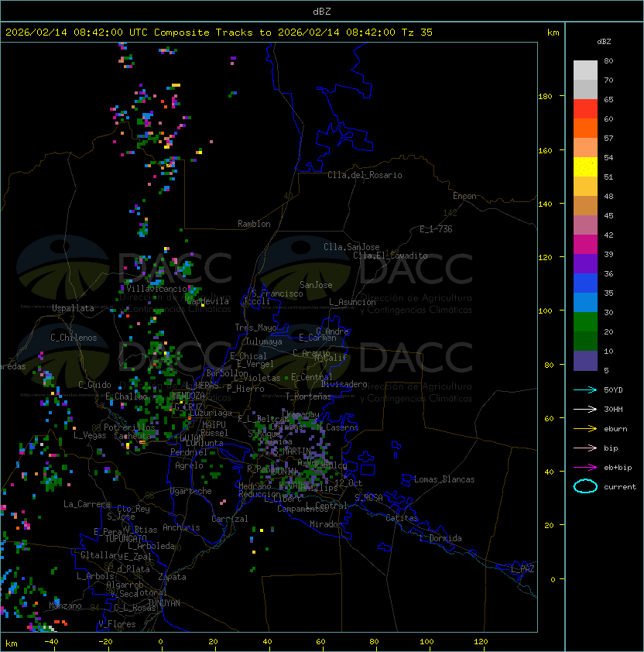Click the '120' tick on horizontal axis
The height and width of the screenshot is (652, 644).
coord(481,642)
